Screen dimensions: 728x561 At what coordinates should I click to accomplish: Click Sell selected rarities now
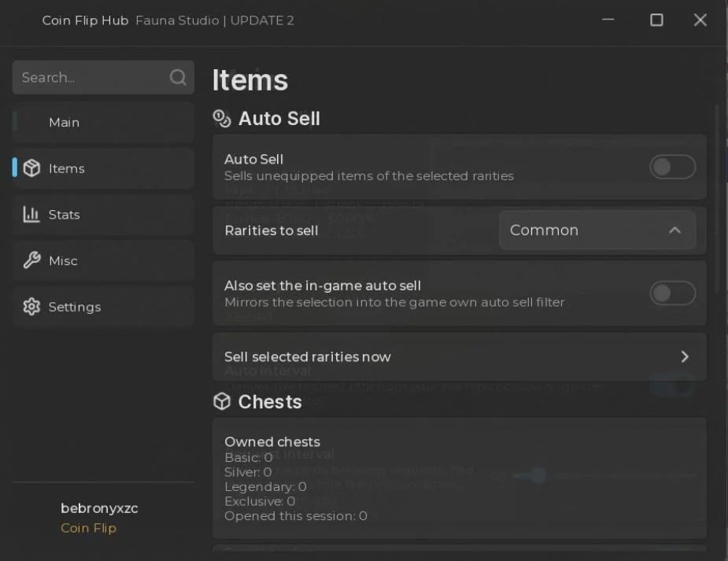tap(460, 357)
